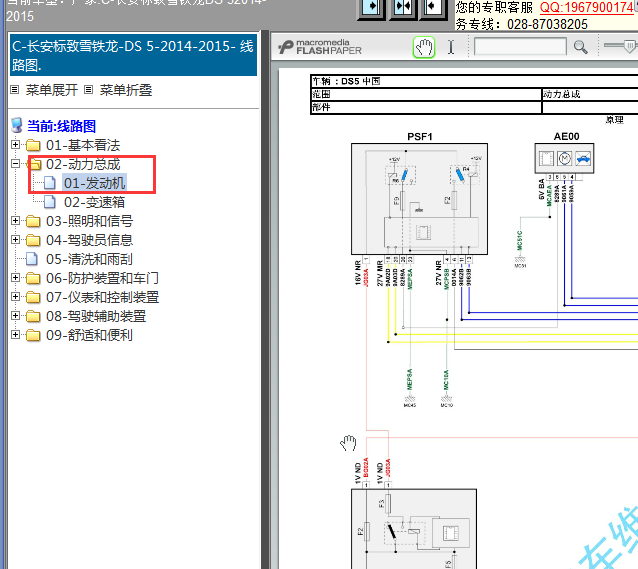Open the 05-清洗和雨刮 document
The image size is (638, 569).
coord(89,259)
